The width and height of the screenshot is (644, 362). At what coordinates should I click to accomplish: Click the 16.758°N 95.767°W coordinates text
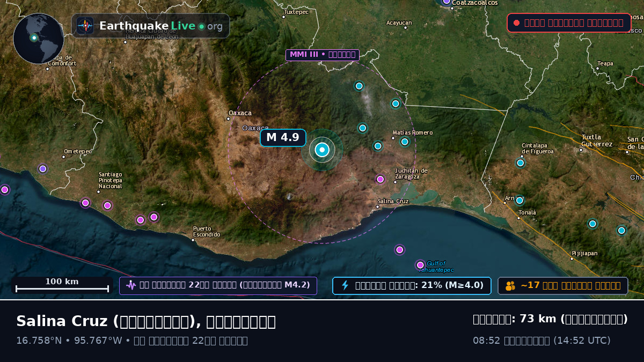click(70, 341)
